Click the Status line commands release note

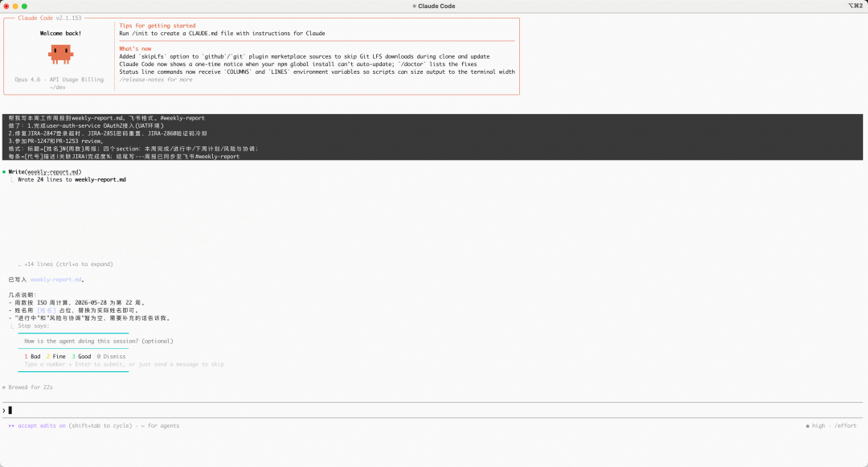pos(317,72)
